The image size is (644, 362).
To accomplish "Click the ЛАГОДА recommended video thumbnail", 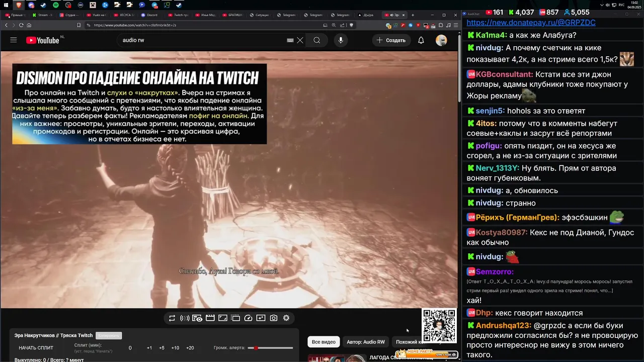I will [x=337, y=358].
